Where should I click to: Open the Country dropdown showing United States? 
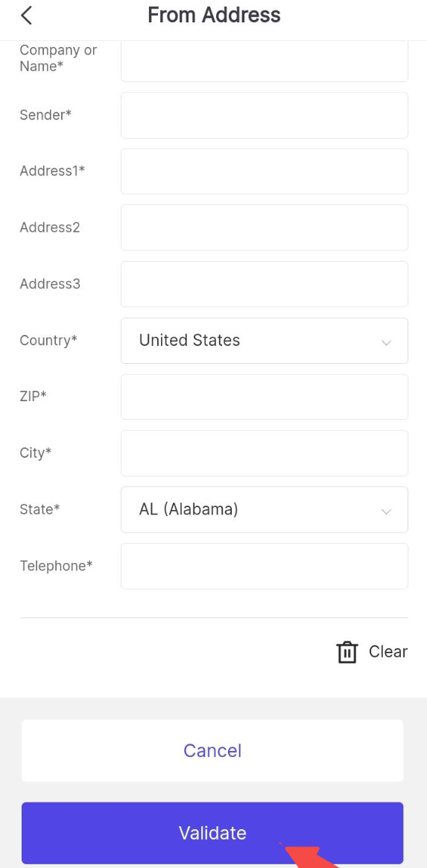pos(265,341)
